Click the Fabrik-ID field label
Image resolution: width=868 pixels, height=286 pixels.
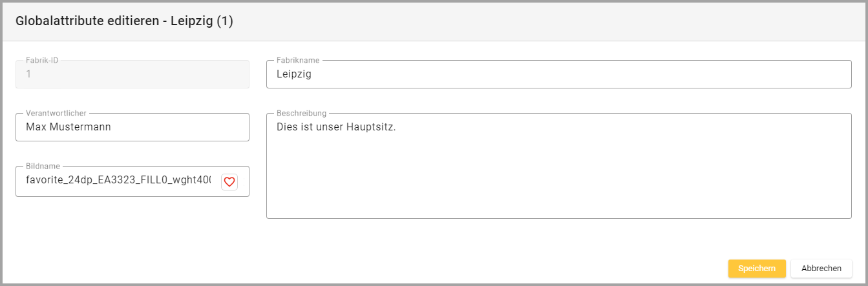pyautogui.click(x=42, y=60)
